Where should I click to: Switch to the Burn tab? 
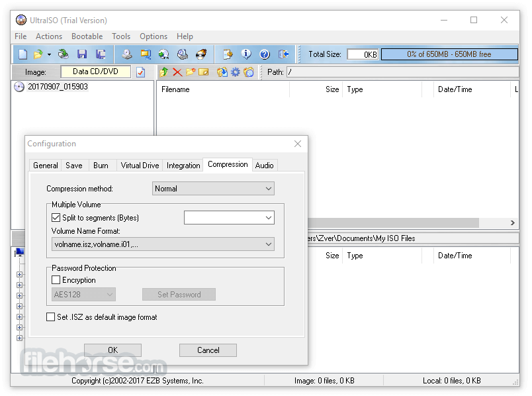(101, 166)
